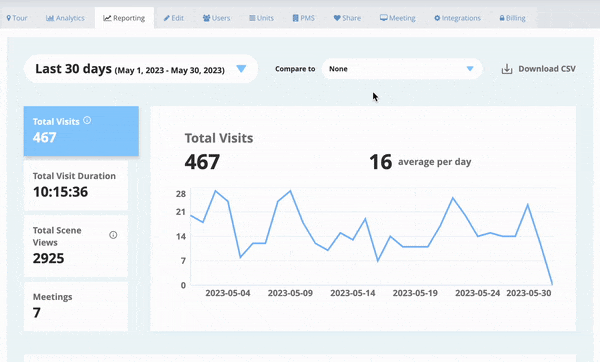The height and width of the screenshot is (362, 600).
Task: Click the 16 average per day value
Action: [x=420, y=162]
